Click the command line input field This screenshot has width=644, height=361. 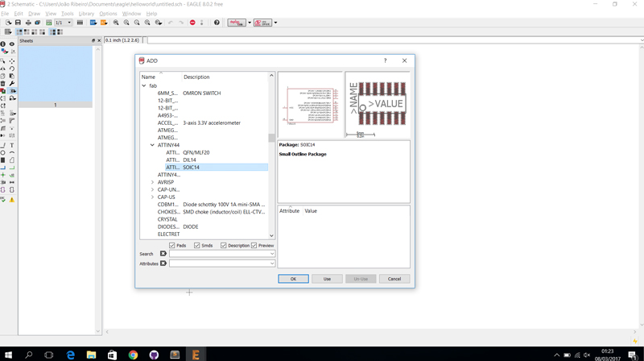(395, 39)
